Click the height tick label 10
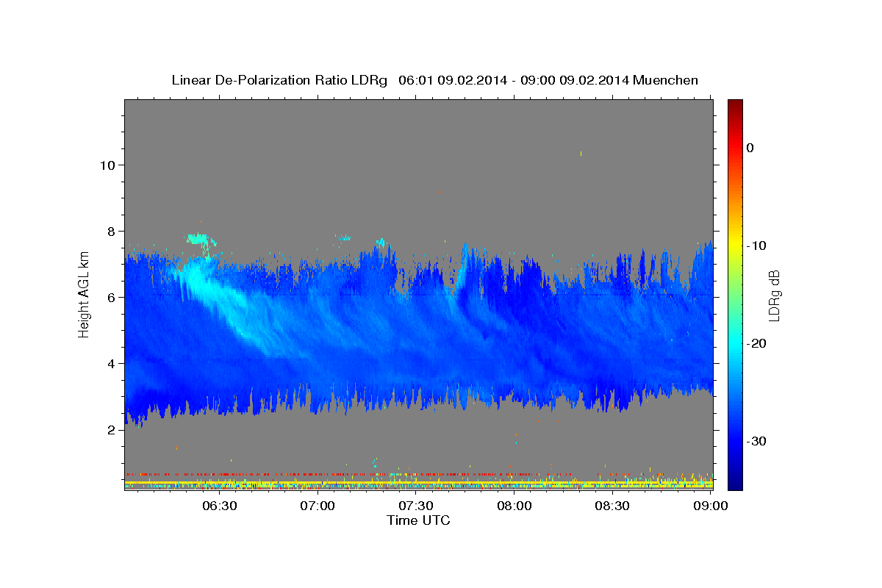The image size is (882, 588). tap(107, 165)
